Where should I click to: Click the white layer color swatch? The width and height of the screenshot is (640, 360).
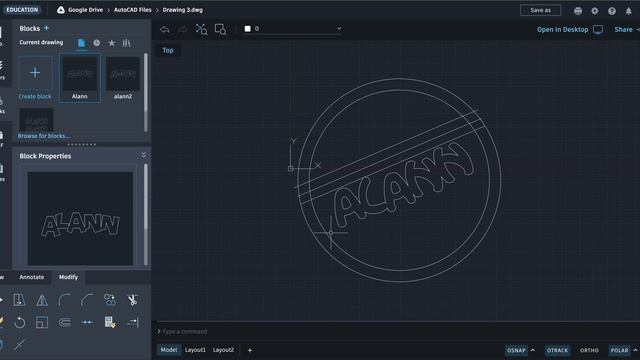pyautogui.click(x=247, y=29)
